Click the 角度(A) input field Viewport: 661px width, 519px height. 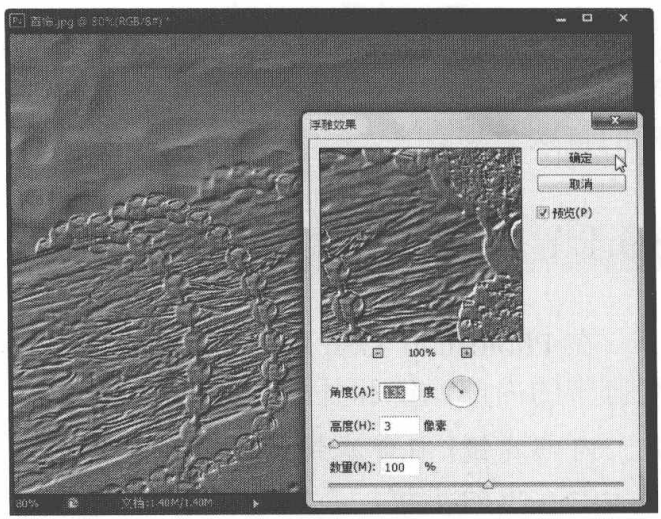pyautogui.click(x=399, y=393)
